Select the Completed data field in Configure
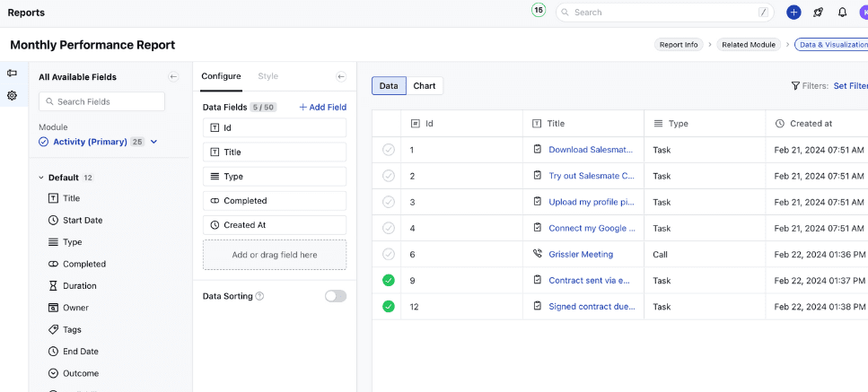The image size is (868, 392). 275,201
